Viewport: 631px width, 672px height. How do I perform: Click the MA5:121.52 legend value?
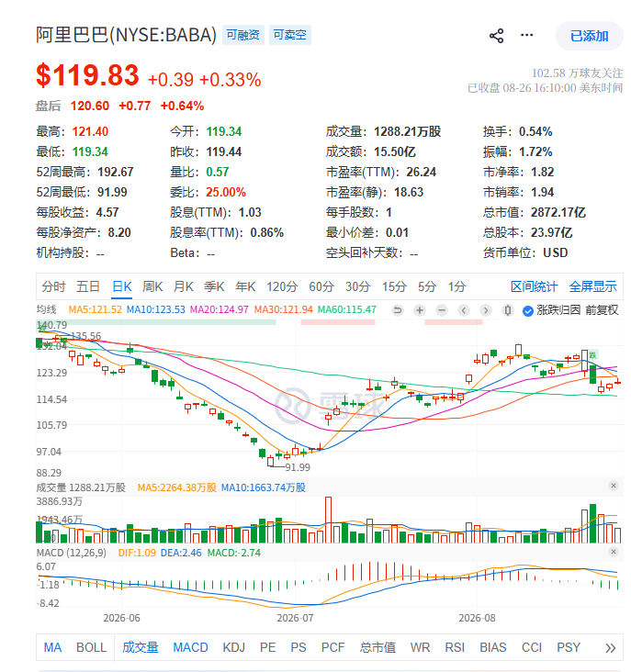[96, 309]
